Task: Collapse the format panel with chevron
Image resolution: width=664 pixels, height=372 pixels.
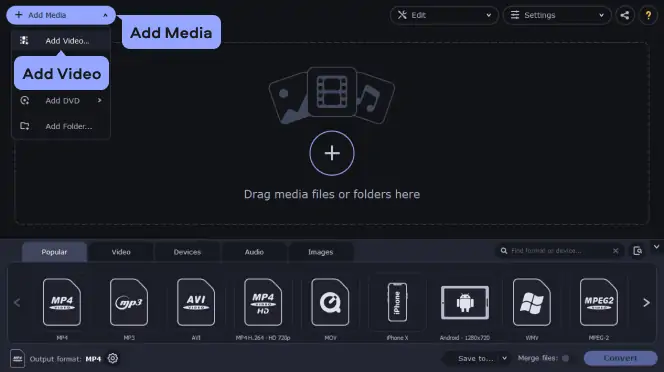Action: (x=656, y=247)
